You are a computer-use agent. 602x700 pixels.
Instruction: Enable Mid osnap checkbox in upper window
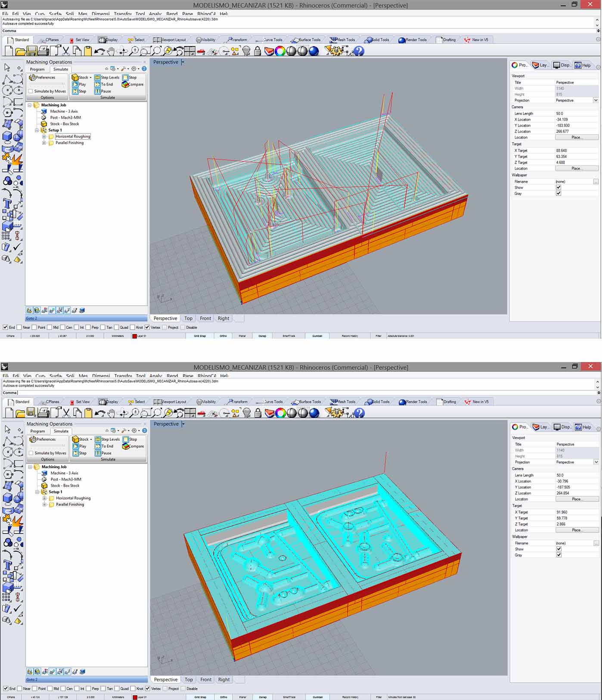point(50,327)
